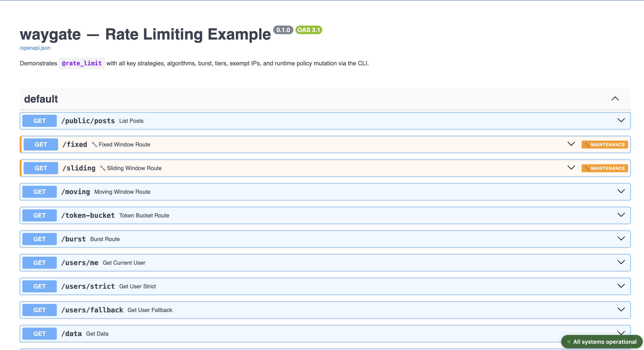644x350 pixels.
Task: Click the 0.1.0 version badge
Action: (x=283, y=30)
